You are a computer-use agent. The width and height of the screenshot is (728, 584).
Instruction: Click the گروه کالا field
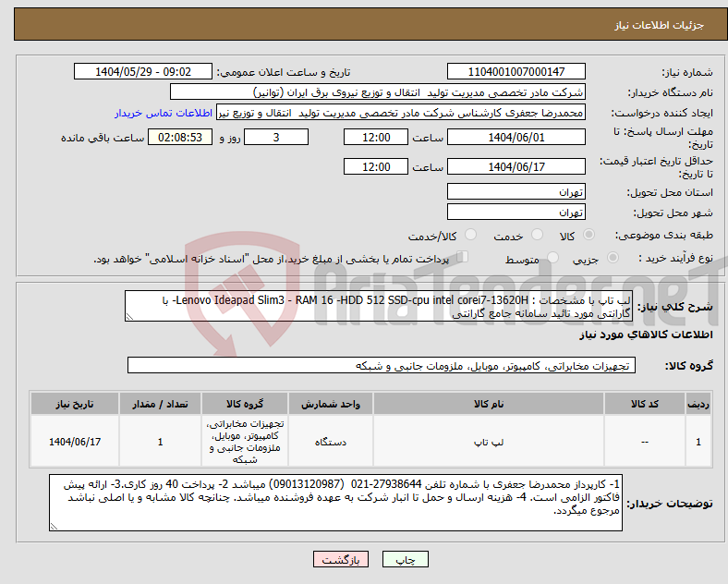382,365
